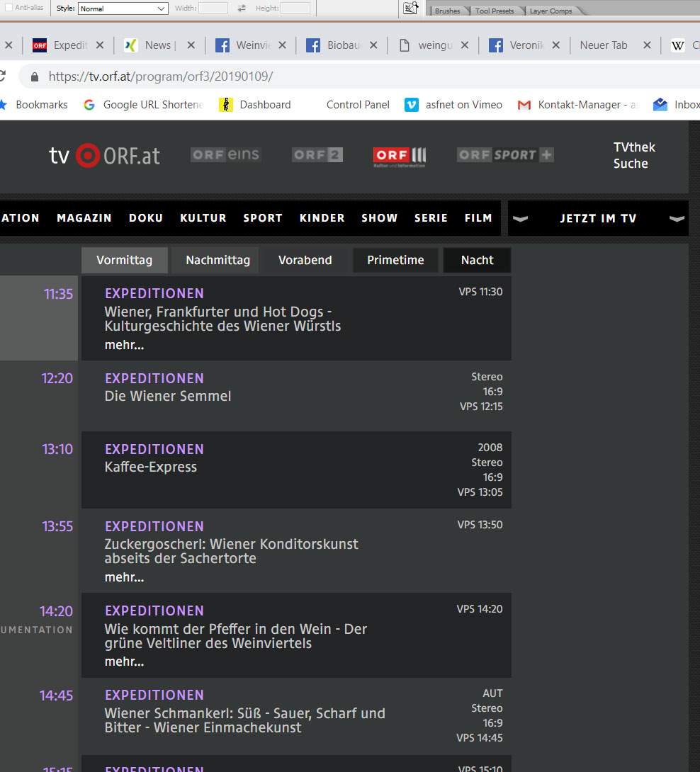Close the Neuer Tab browser tab
Viewport: 700px width, 772px height.
pos(648,45)
